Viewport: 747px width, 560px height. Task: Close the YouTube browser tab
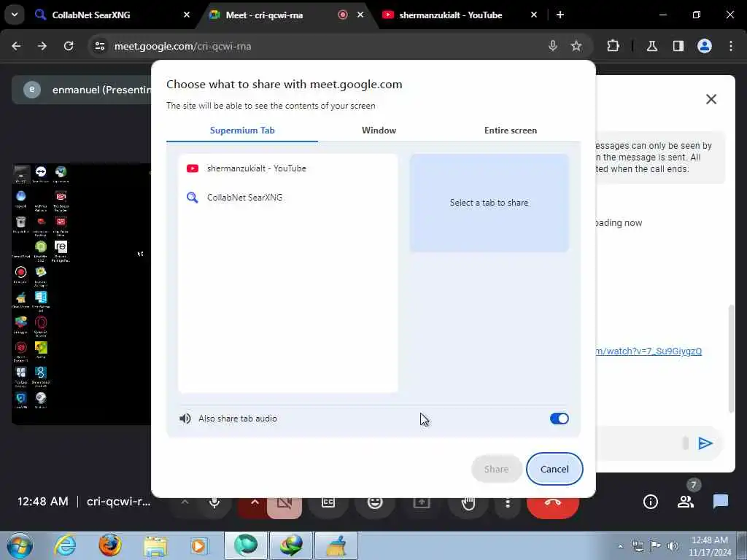tap(533, 15)
